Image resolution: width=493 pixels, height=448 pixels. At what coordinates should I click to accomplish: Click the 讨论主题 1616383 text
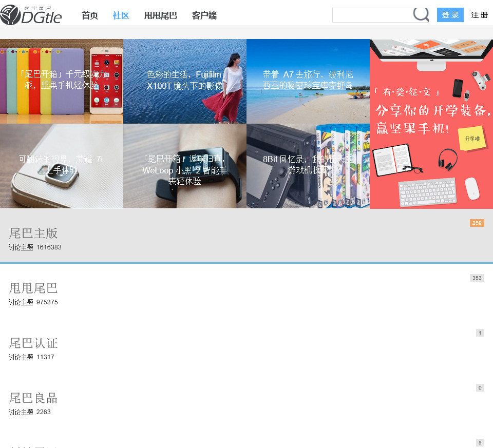(x=35, y=247)
